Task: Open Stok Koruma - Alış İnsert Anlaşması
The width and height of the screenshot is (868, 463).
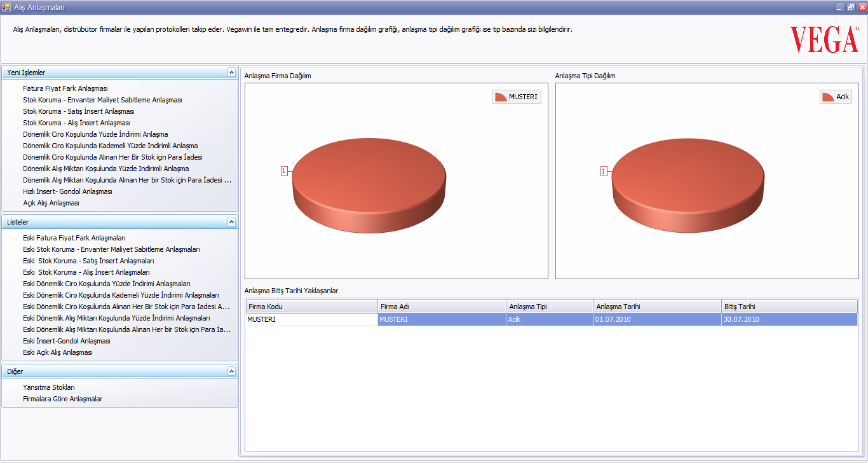Action: 76,123
